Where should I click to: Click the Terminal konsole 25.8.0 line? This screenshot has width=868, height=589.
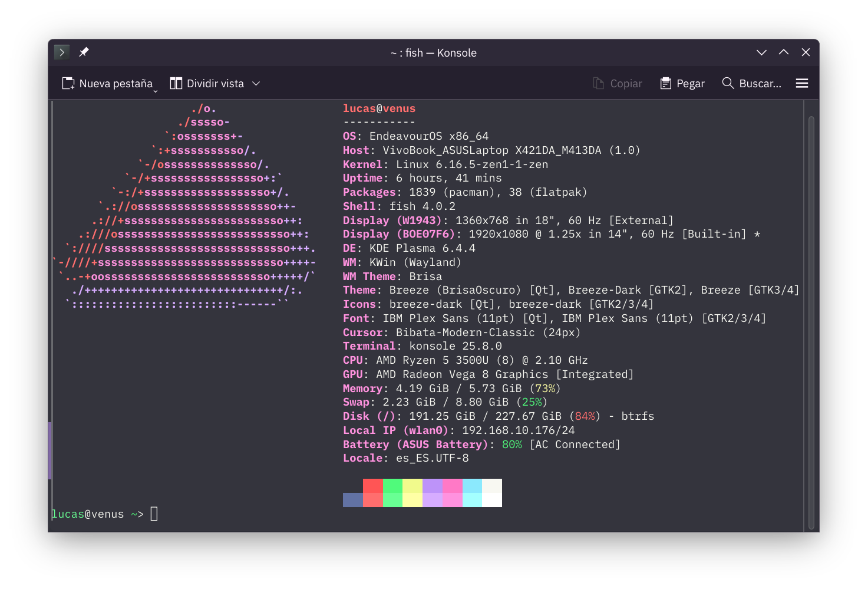423,346
